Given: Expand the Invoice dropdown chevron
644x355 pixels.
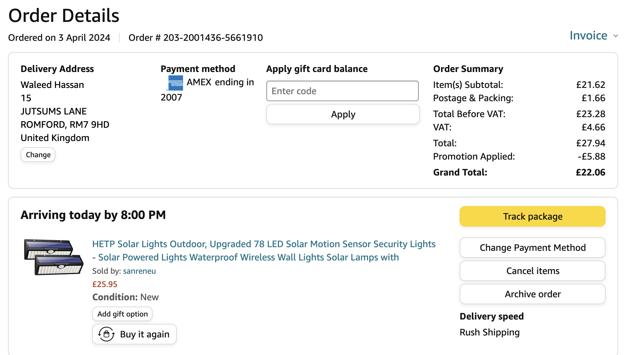Looking at the screenshot, I should coord(616,36).
